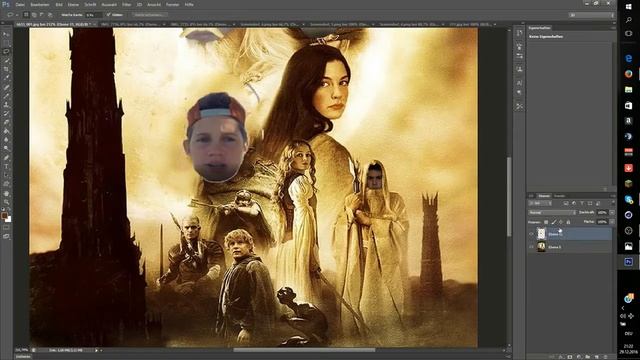Image resolution: width=640 pixels, height=360 pixels.
Task: Open the blend mode dropdown Normal
Action: [552, 213]
